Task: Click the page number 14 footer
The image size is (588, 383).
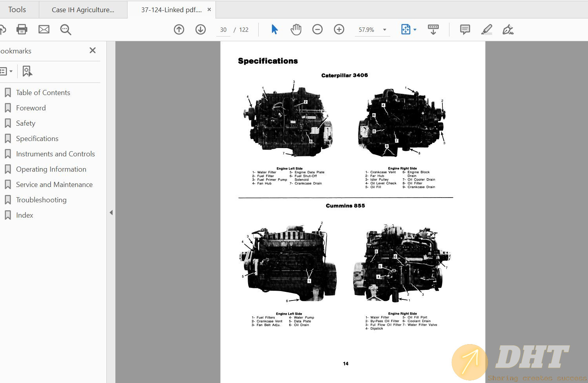Action: pyautogui.click(x=345, y=363)
